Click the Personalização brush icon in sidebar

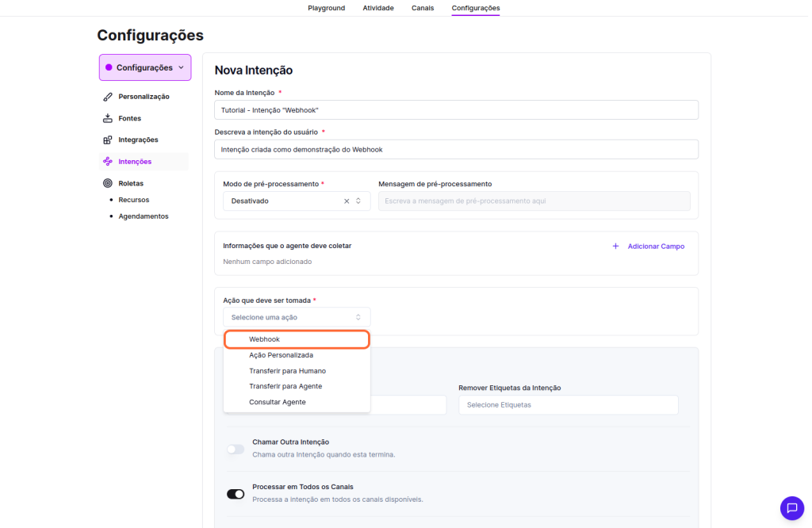108,97
